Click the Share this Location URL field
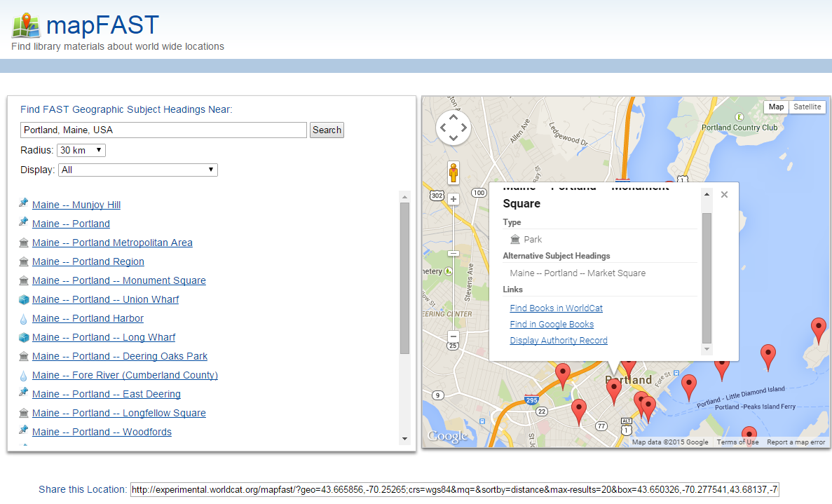Image resolution: width=832 pixels, height=504 pixels. (x=454, y=490)
